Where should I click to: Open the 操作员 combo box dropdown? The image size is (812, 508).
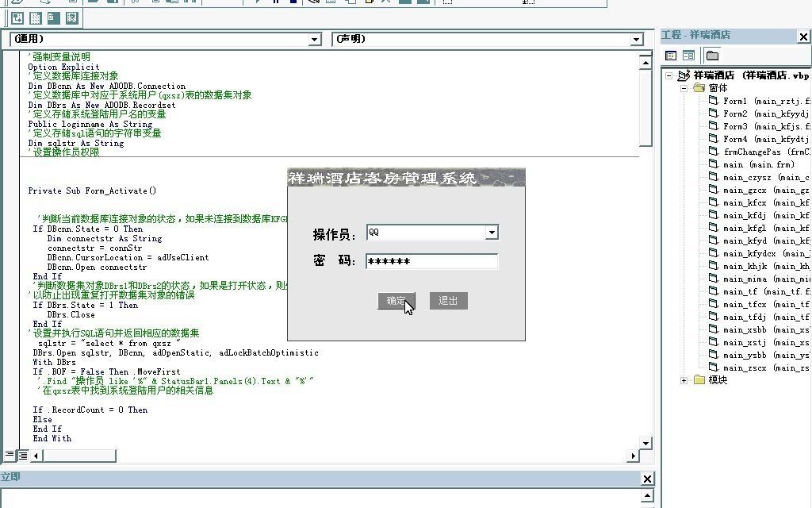[492, 232]
